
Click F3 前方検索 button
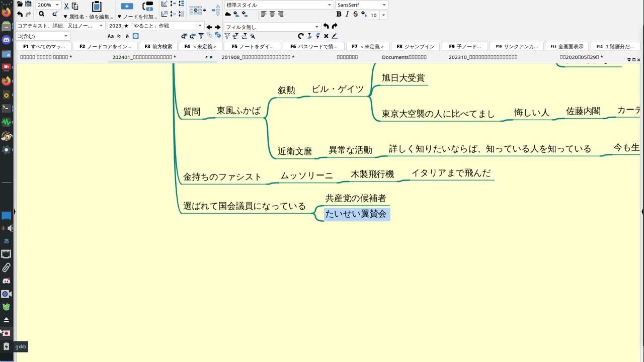point(158,46)
